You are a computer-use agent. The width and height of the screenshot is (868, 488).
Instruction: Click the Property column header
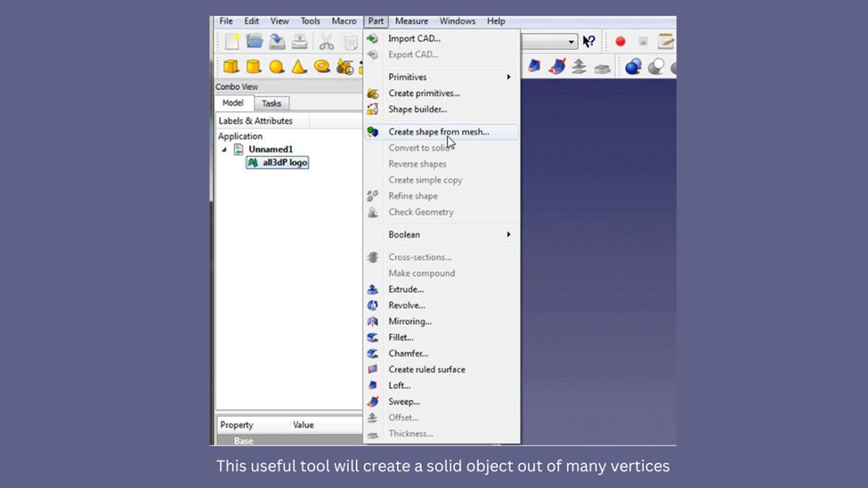253,425
